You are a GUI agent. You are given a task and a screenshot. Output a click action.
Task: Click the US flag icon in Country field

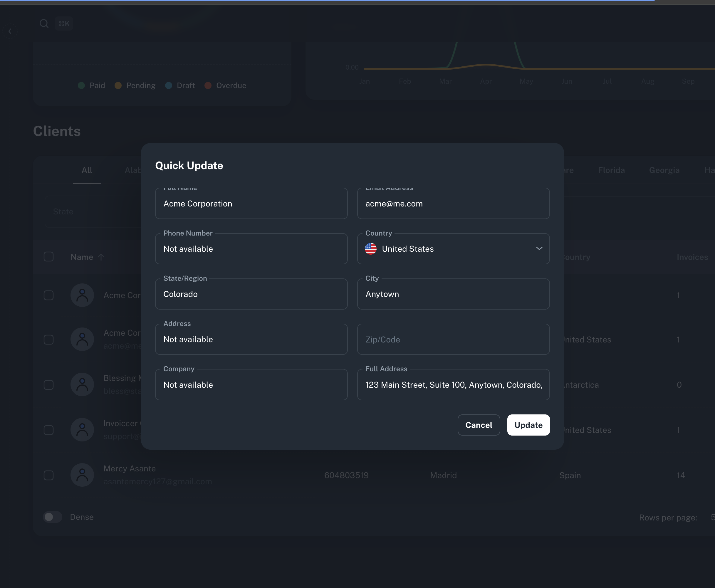370,249
